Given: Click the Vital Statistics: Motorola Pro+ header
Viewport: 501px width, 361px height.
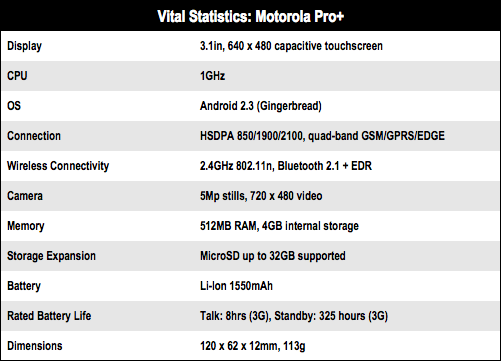Looking at the screenshot, I should tap(250, 16).
